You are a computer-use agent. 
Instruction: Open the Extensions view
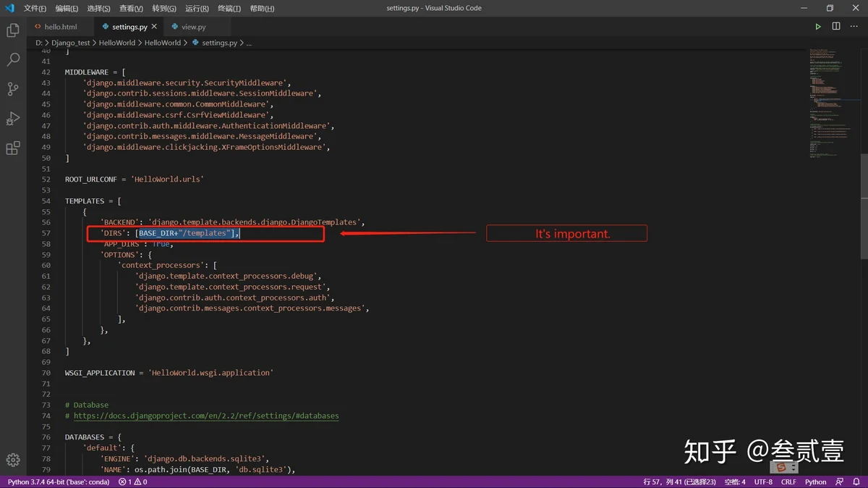13,148
